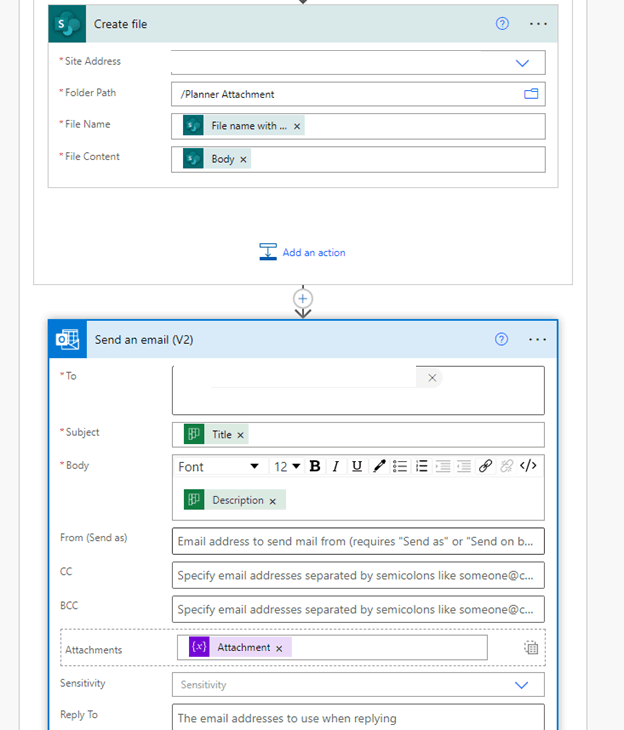Click Add an action link
The width and height of the screenshot is (624, 730).
[x=314, y=252]
